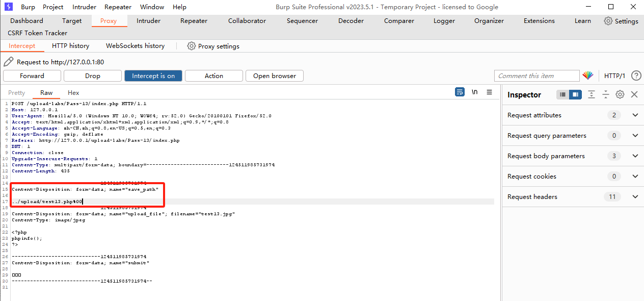This screenshot has height=301, width=644.
Task: Switch Inspector to left-docked layout
Action: point(562,94)
